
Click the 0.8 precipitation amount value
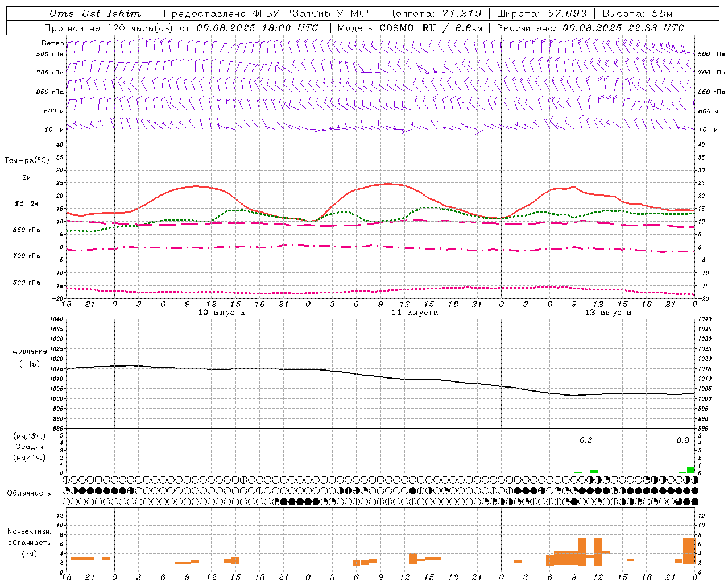click(682, 440)
